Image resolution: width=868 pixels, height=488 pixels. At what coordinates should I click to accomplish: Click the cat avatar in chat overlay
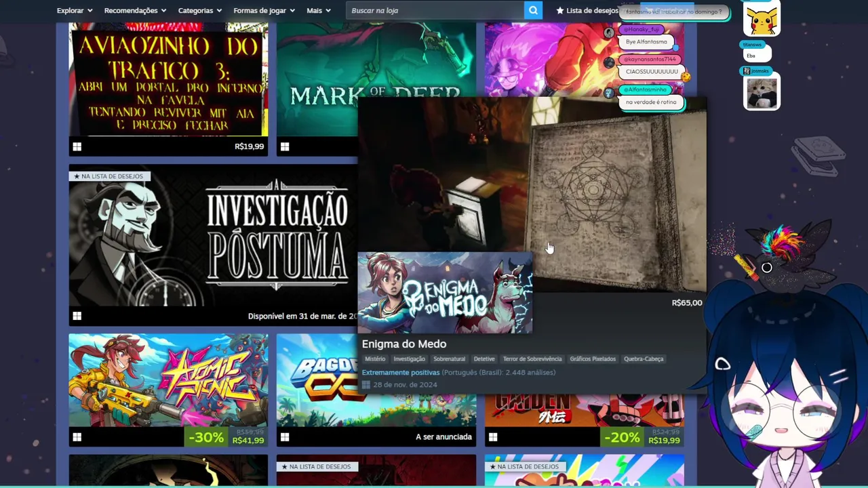coord(762,93)
